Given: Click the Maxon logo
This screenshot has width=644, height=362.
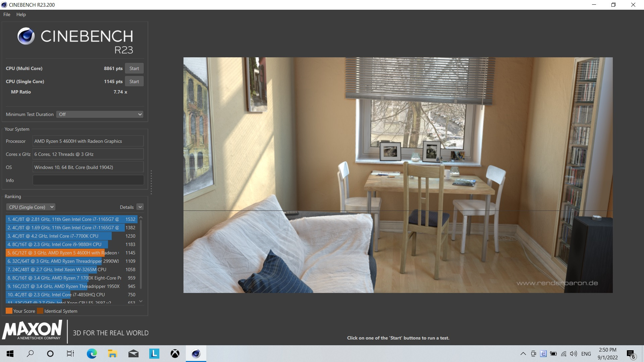Looking at the screenshot, I should pyautogui.click(x=32, y=330).
